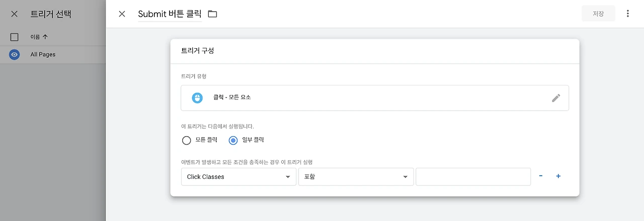Open the 포함 operator dropdown
This screenshot has width=644, height=221.
coord(356,177)
